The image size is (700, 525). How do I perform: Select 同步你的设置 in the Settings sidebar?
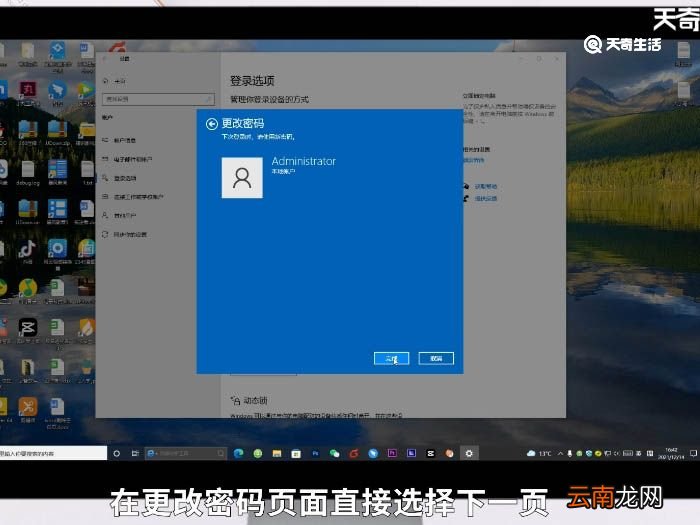point(125,234)
